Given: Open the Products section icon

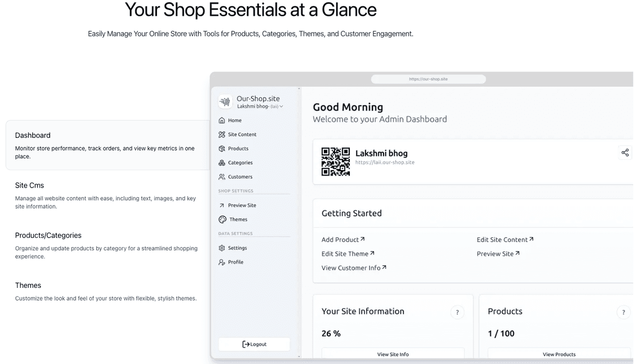Looking at the screenshot, I should tap(221, 148).
